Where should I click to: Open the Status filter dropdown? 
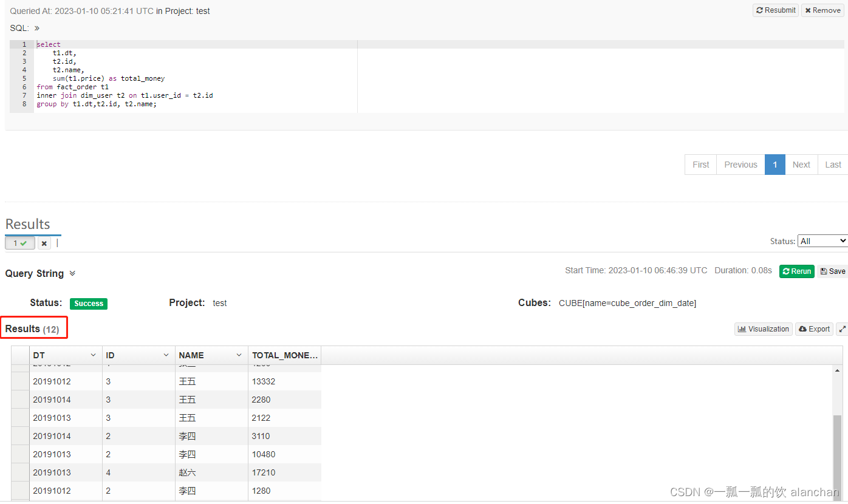click(822, 241)
